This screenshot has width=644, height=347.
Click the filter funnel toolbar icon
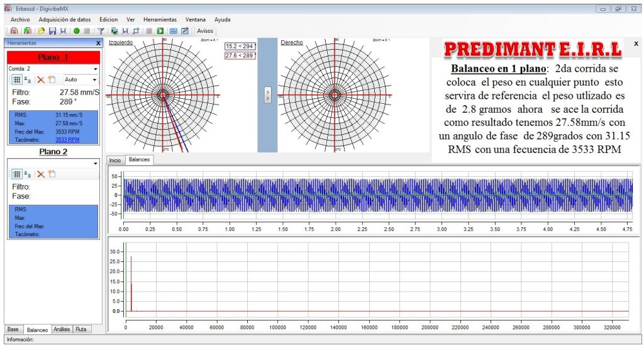point(100,31)
